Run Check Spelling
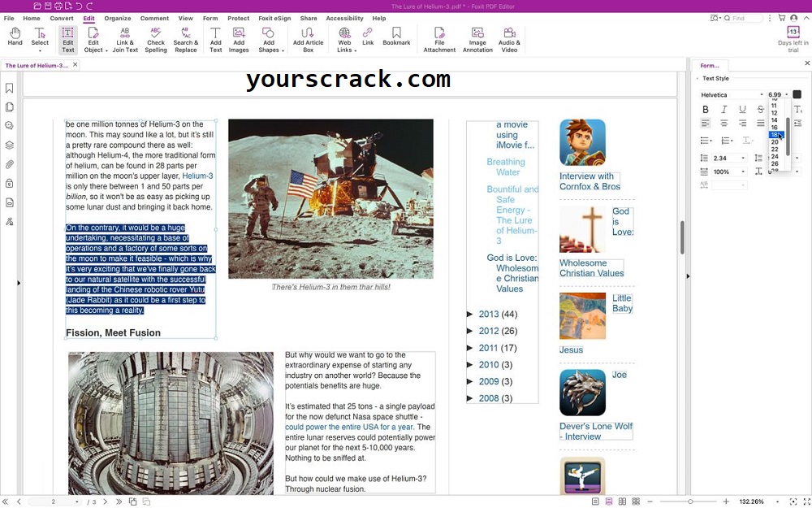812x508 pixels. (x=156, y=40)
